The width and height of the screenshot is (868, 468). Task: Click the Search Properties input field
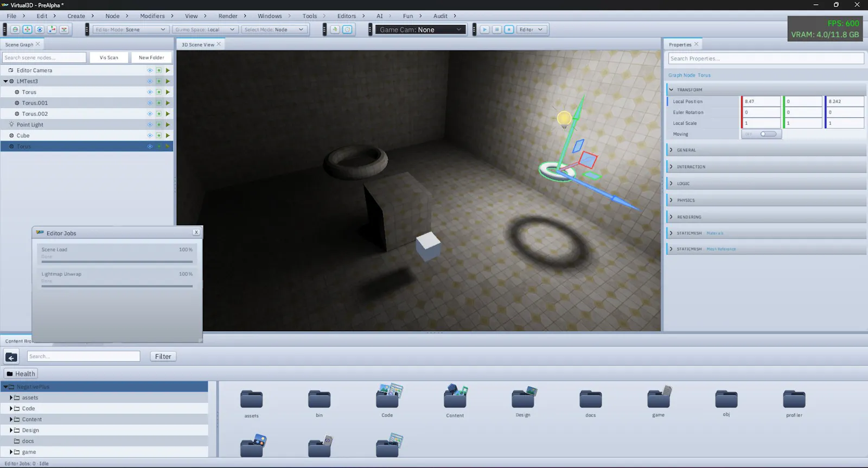[x=766, y=59]
